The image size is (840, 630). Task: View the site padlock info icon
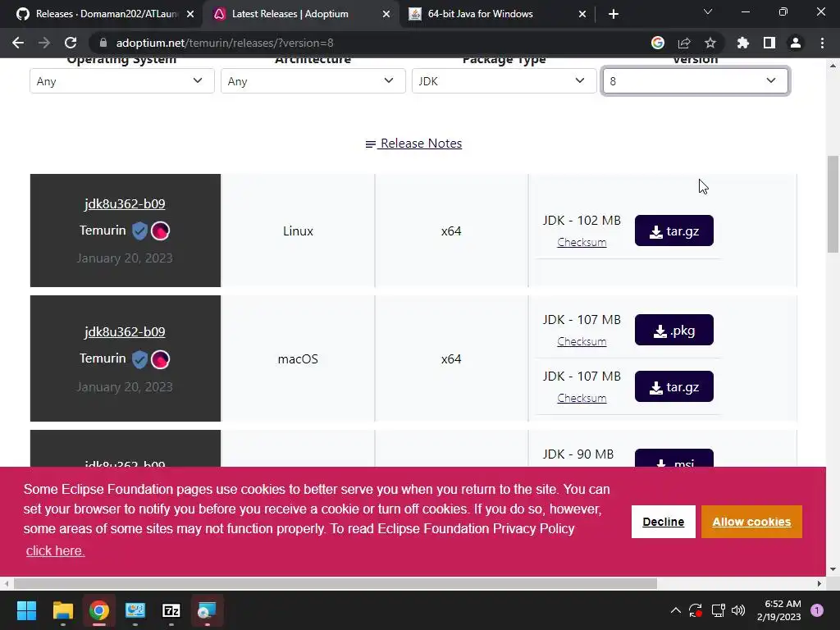click(x=103, y=43)
